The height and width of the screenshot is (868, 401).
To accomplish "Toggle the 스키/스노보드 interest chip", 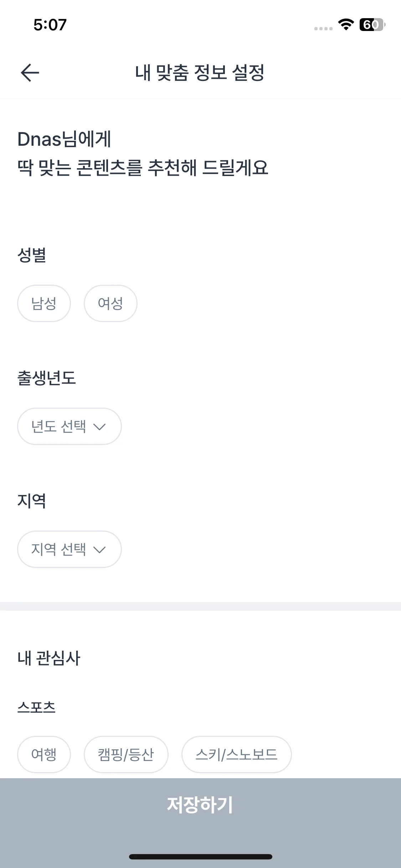I will tap(236, 754).
